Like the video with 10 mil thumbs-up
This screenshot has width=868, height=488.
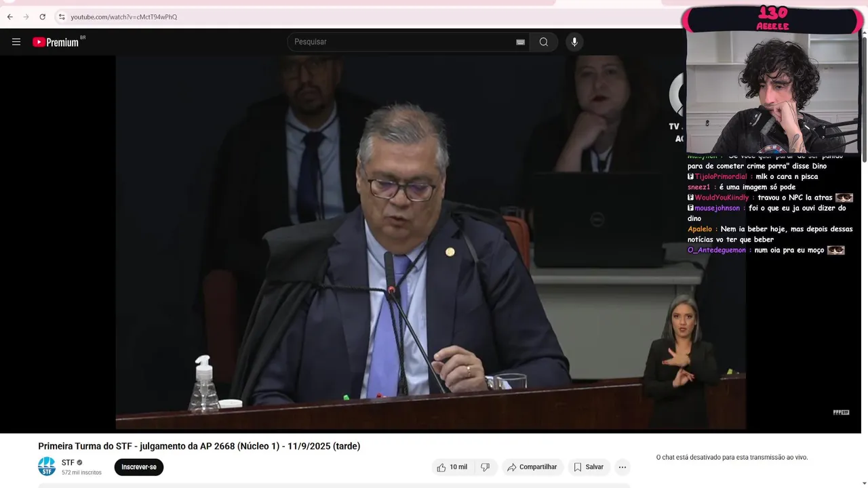point(452,467)
